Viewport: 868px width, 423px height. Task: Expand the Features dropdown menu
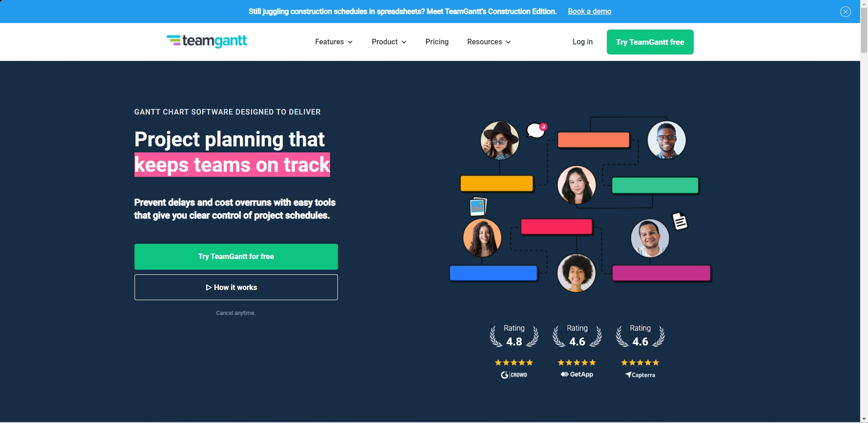point(334,42)
